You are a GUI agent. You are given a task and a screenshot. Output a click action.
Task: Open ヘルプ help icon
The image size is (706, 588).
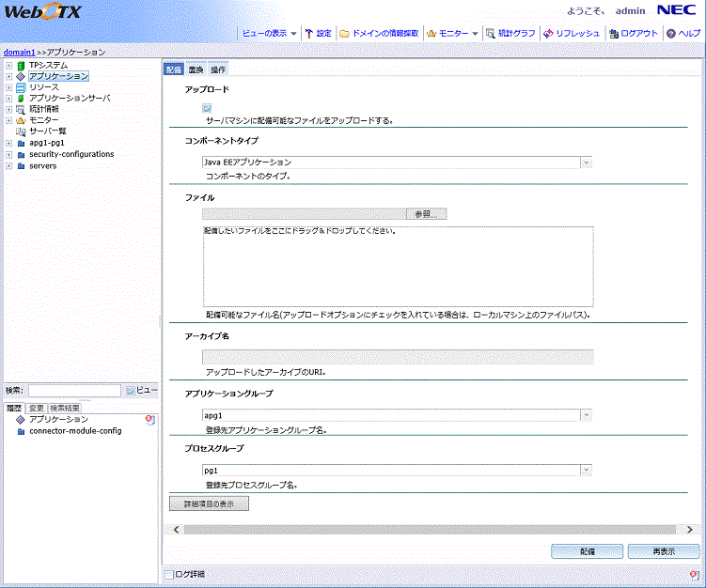click(x=671, y=33)
